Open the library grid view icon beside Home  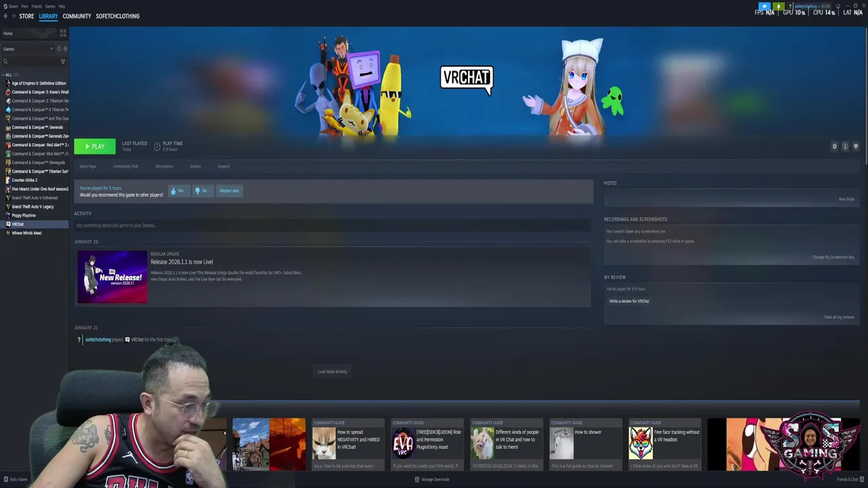pyautogui.click(x=63, y=33)
